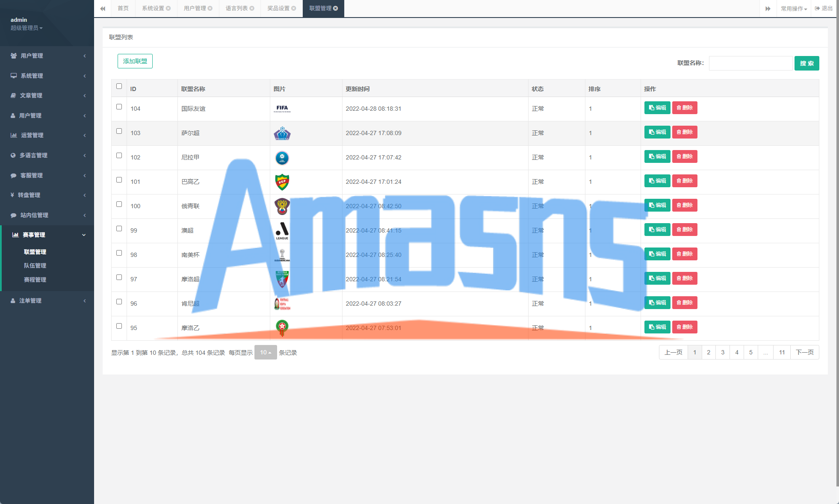Switch to the 语言列表 tab

tap(237, 9)
